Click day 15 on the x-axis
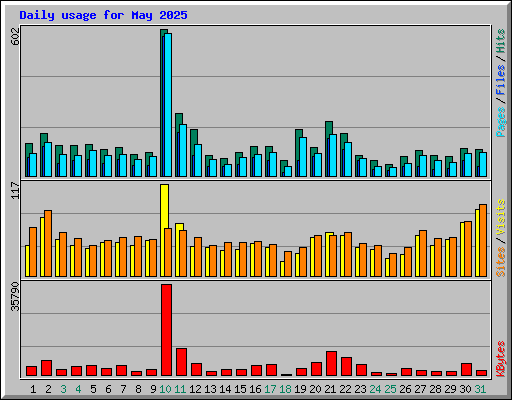The width and height of the screenshot is (512, 400). pyautogui.click(x=240, y=389)
